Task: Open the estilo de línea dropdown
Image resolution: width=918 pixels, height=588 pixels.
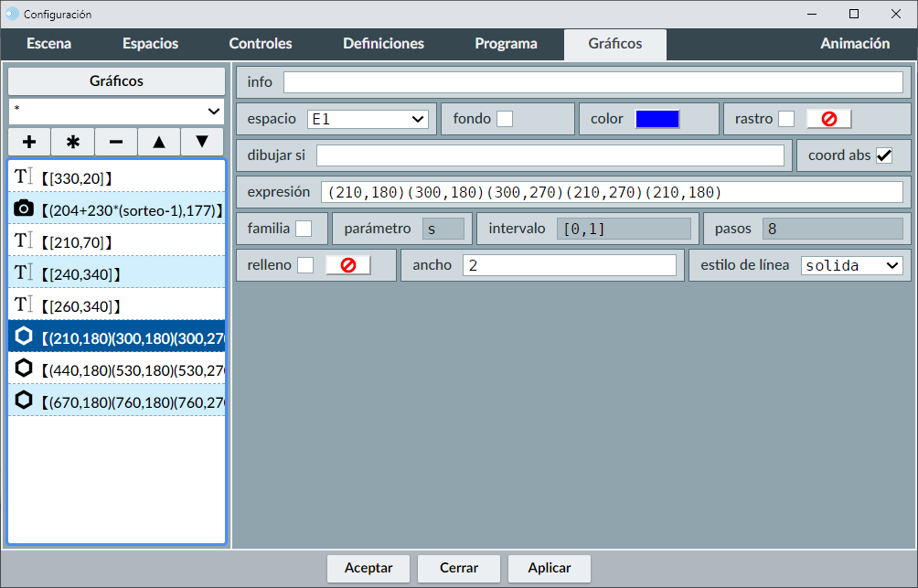Action: [851, 265]
